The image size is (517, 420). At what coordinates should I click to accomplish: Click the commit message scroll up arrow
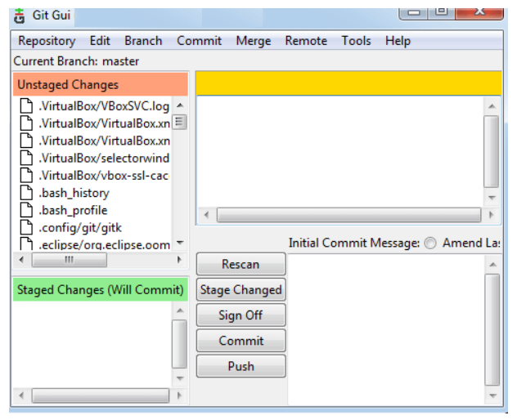pos(493,264)
